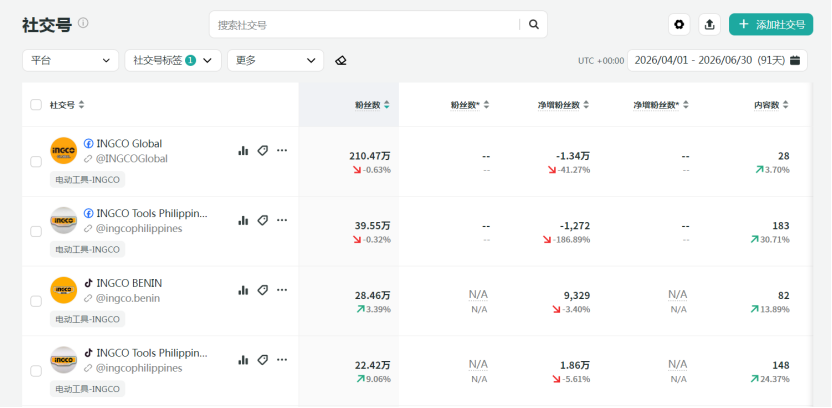This screenshot has width=832, height=408.
Task: Open analytics chart icon for TikTok INGCO Tools Philippines
Action: pos(243,360)
